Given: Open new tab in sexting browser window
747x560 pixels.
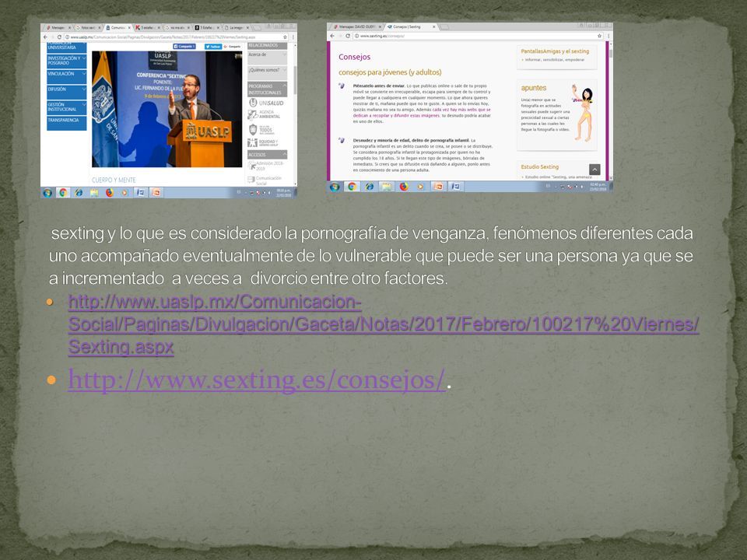Looking at the screenshot, I should (444, 27).
